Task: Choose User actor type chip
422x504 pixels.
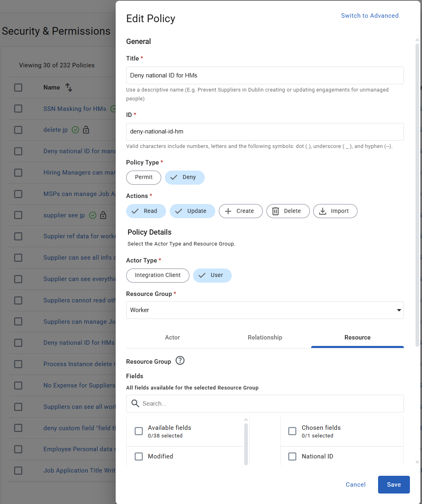Action: (x=212, y=275)
